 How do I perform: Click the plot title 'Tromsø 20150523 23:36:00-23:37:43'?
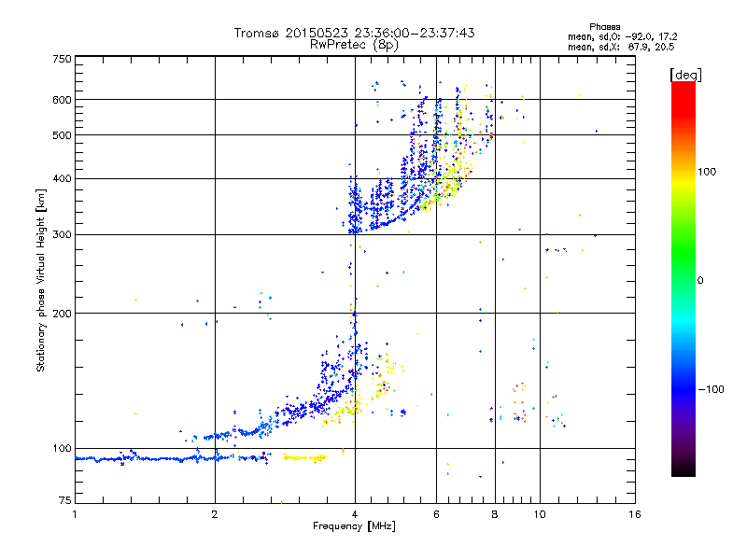pos(354,33)
